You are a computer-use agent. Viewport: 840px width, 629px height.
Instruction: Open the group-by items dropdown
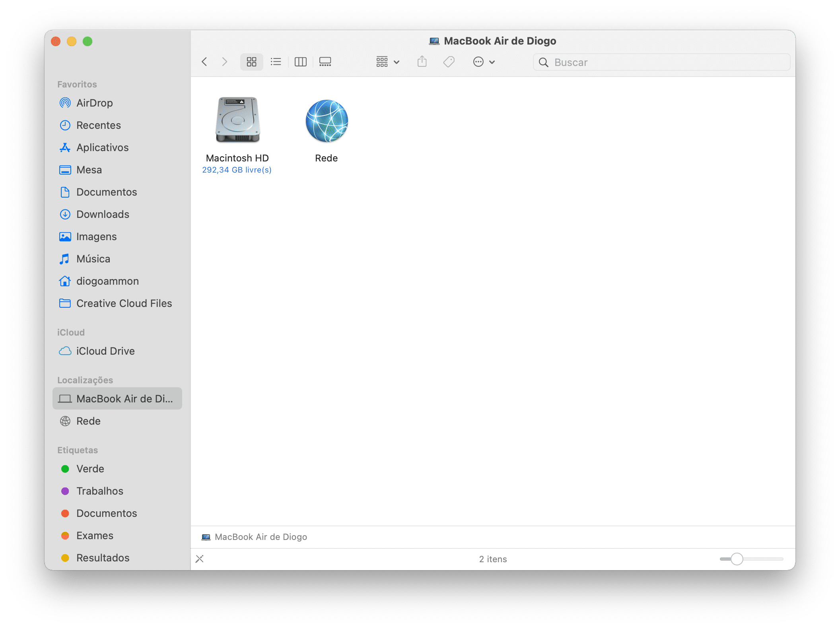[x=387, y=62]
